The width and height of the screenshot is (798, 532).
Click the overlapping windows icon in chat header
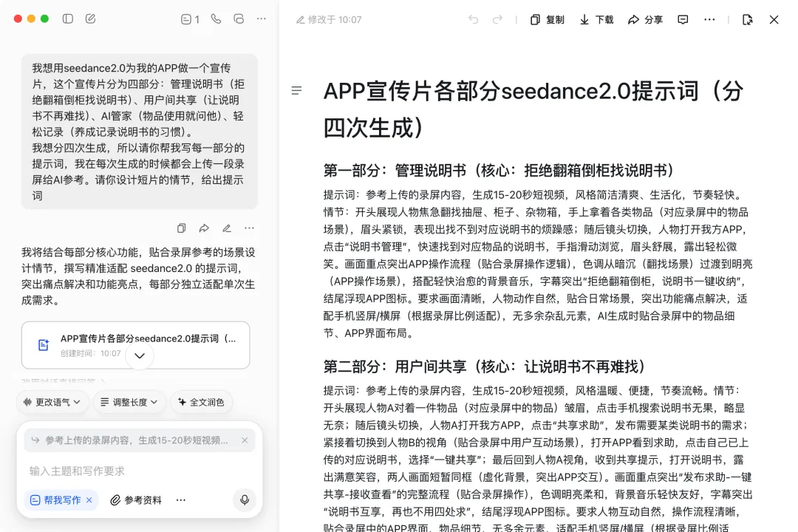pos(239,18)
